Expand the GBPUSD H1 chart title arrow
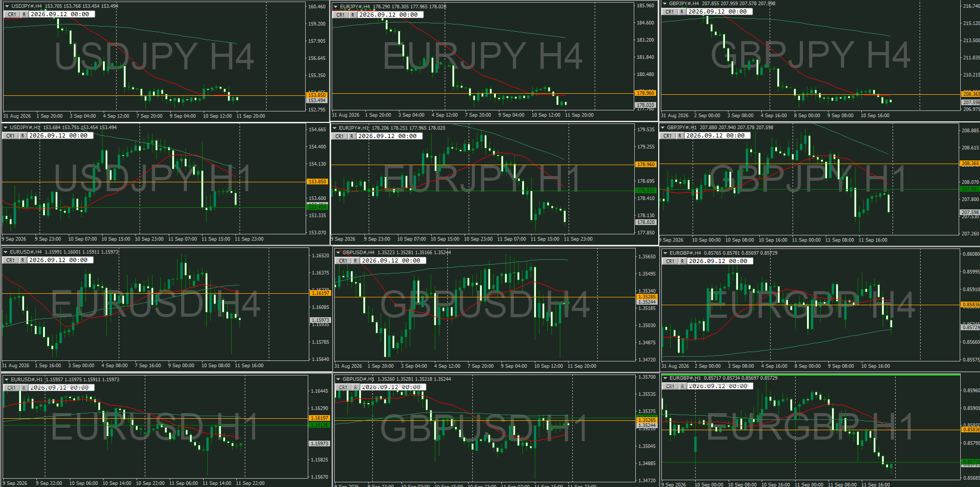This screenshot has width=980, height=487. tap(338, 379)
